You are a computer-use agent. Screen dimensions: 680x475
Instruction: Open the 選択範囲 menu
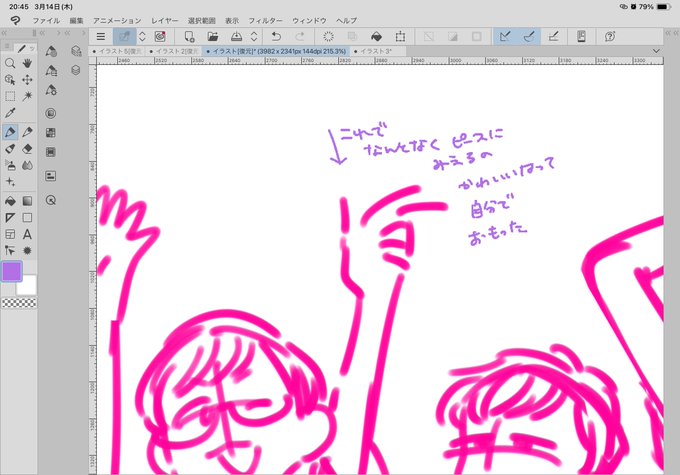pyautogui.click(x=202, y=20)
